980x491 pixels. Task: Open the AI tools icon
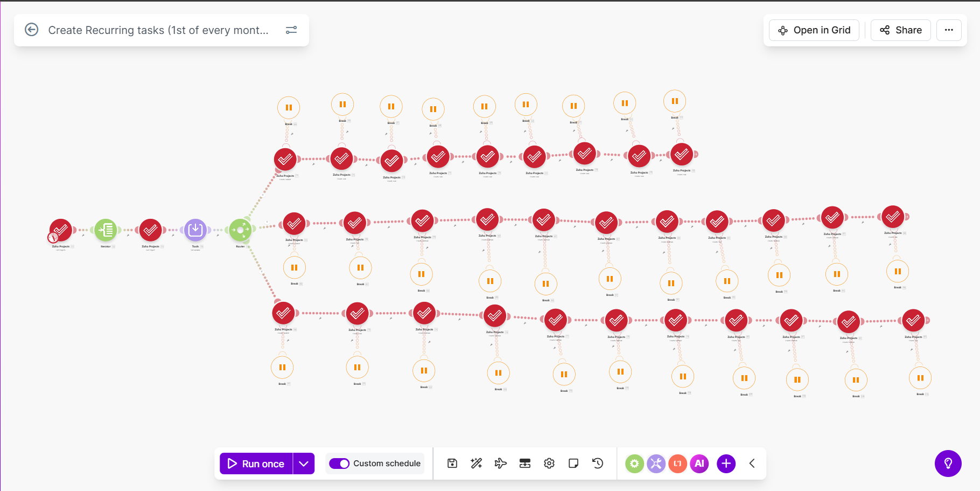[x=699, y=464]
